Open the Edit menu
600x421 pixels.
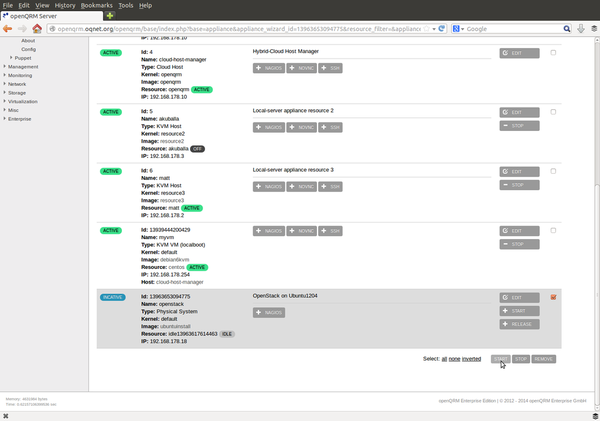point(24,5)
